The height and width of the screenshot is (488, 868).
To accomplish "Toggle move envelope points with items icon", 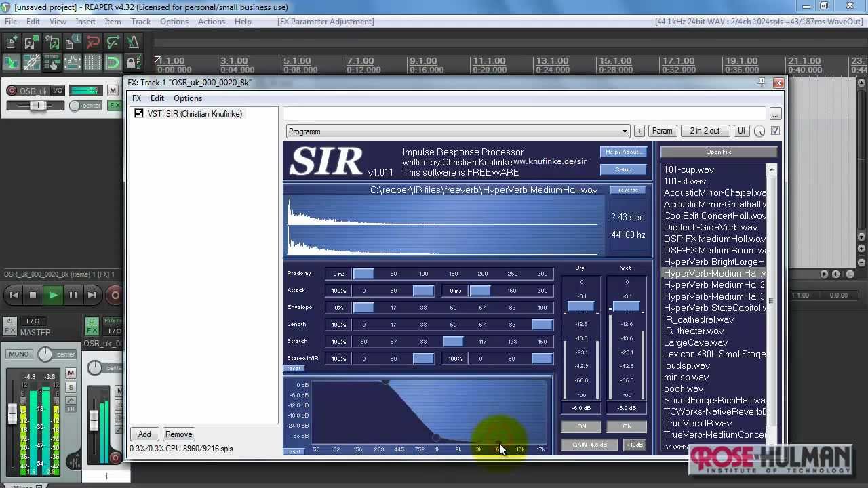I will (72, 62).
